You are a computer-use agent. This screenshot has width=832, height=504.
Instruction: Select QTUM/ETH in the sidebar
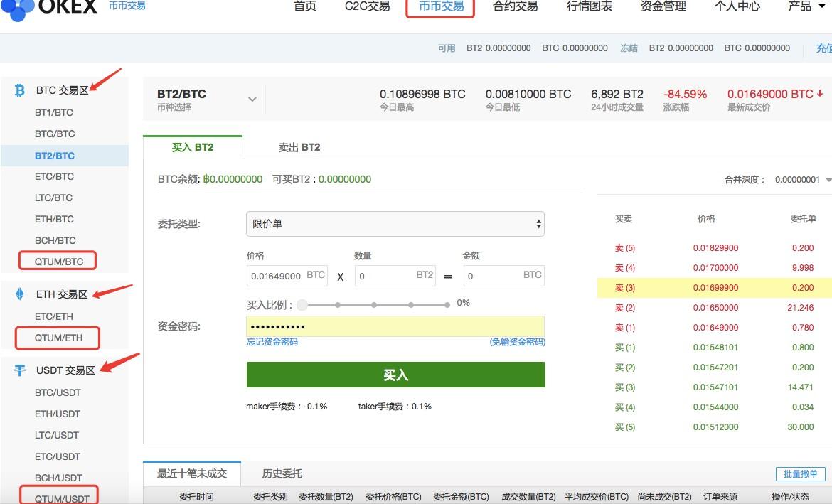tap(58, 338)
